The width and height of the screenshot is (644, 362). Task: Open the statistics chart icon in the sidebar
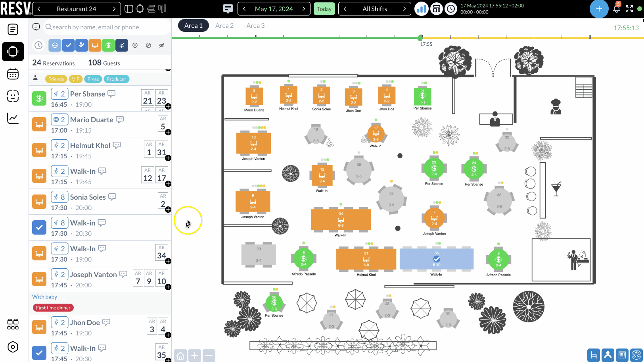[x=12, y=118]
